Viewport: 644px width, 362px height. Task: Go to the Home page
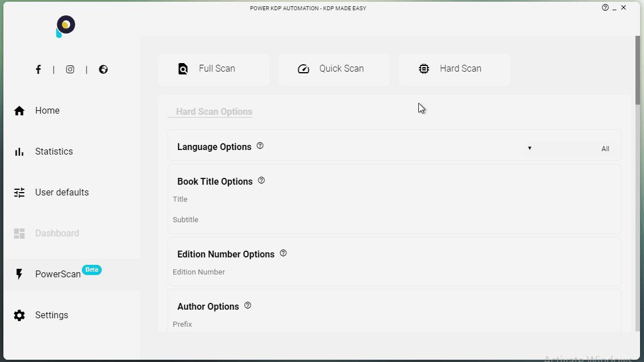[47, 110]
